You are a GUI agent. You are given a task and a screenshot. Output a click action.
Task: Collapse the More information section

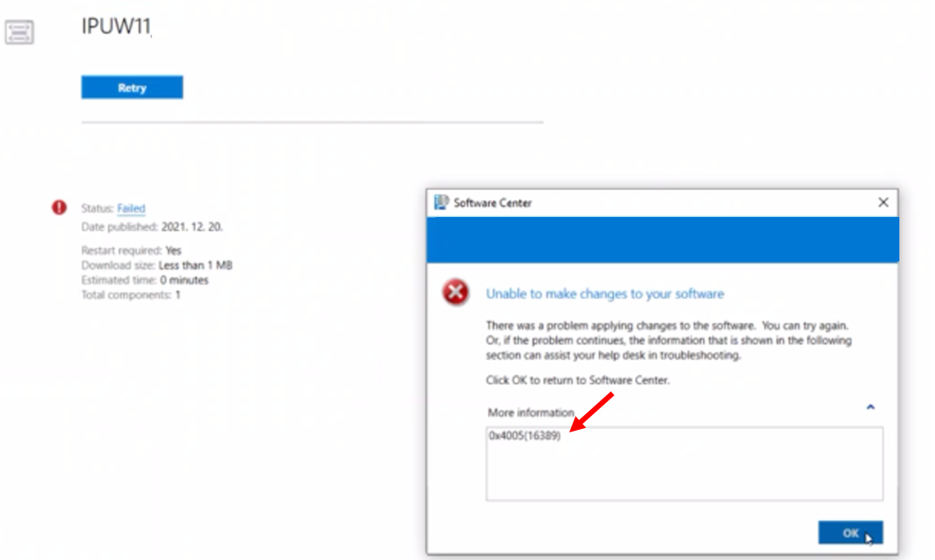coord(870,406)
